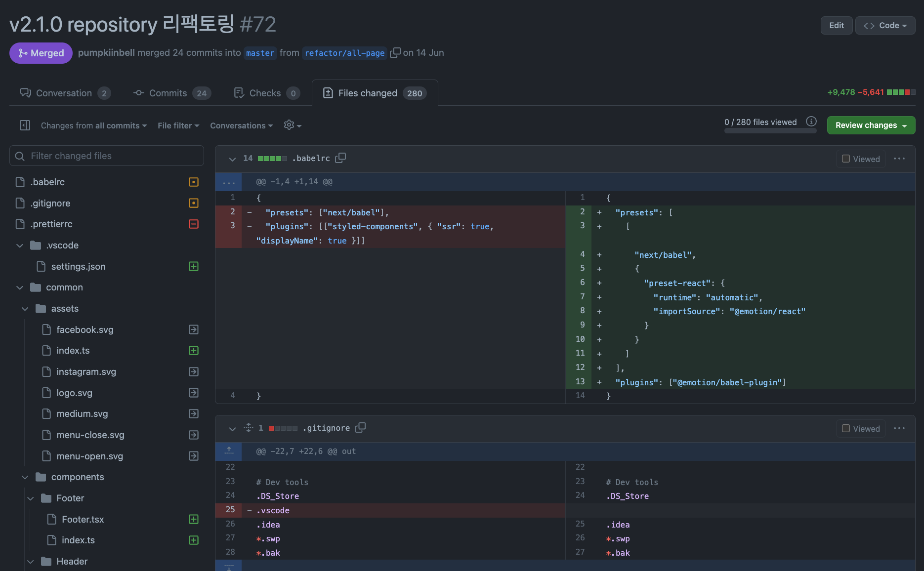924x571 pixels.
Task: Collapse the .vscode folder in file tree
Action: click(x=20, y=245)
